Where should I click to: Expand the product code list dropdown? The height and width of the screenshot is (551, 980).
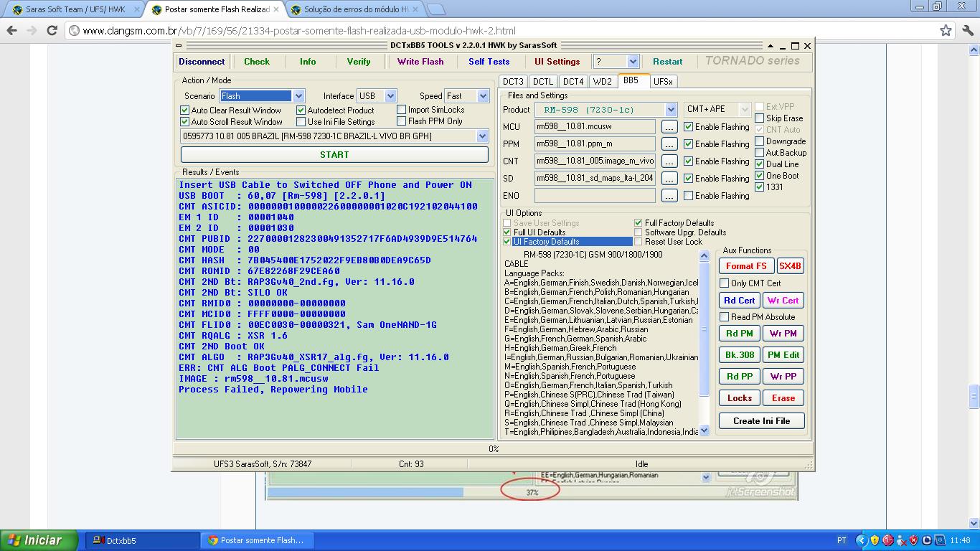click(x=482, y=136)
